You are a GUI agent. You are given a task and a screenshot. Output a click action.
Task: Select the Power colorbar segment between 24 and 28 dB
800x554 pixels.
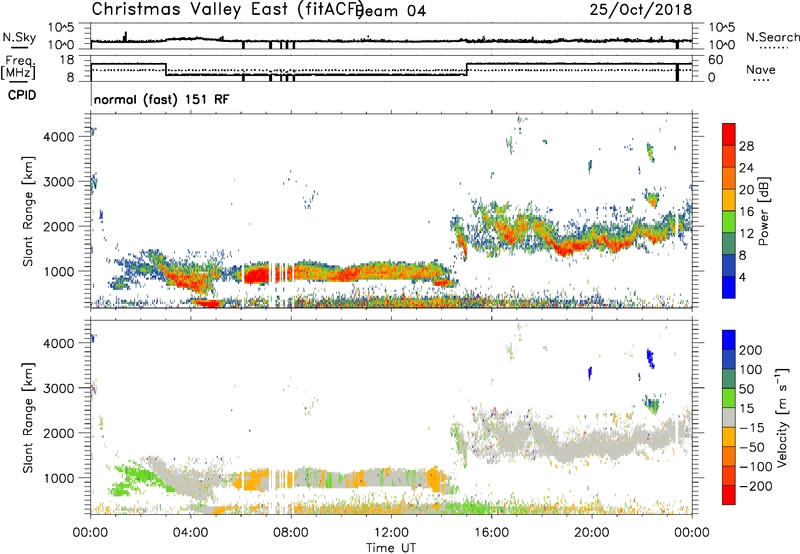click(729, 156)
